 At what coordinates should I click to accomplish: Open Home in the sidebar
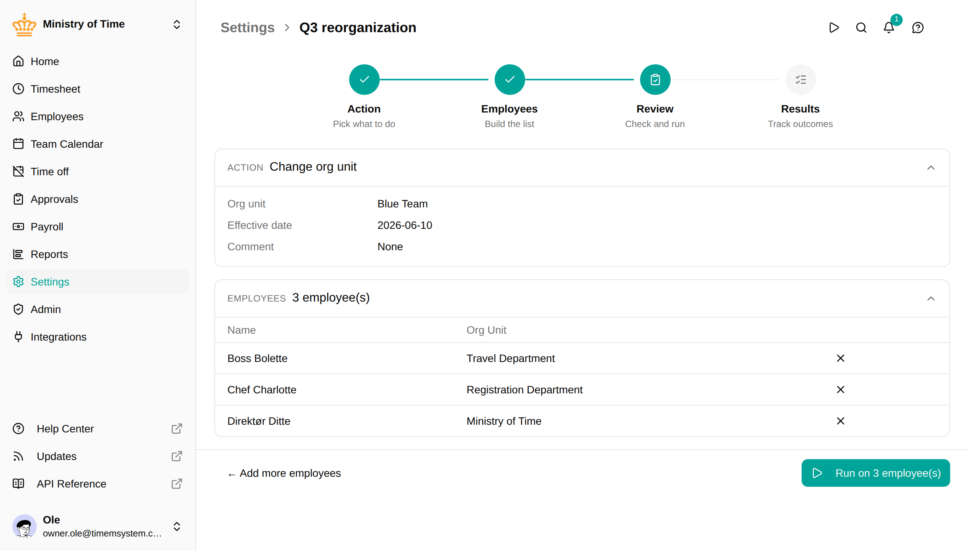coord(98,61)
